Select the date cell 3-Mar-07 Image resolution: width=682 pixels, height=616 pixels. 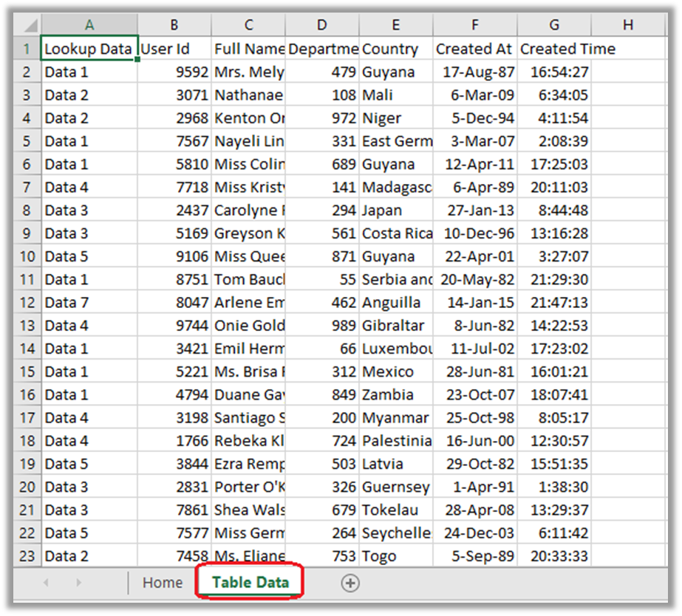[475, 141]
